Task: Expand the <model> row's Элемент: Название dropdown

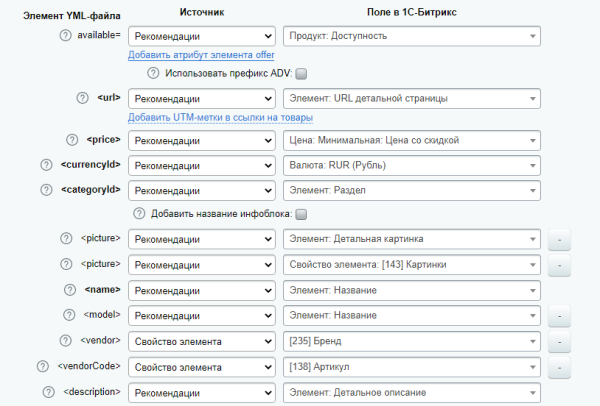Action: click(412, 316)
